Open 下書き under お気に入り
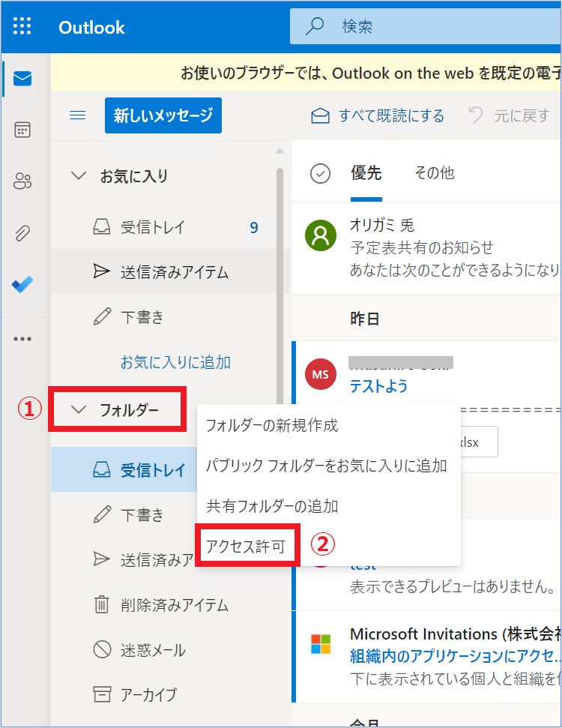Image resolution: width=562 pixels, height=728 pixels. [x=170, y=316]
